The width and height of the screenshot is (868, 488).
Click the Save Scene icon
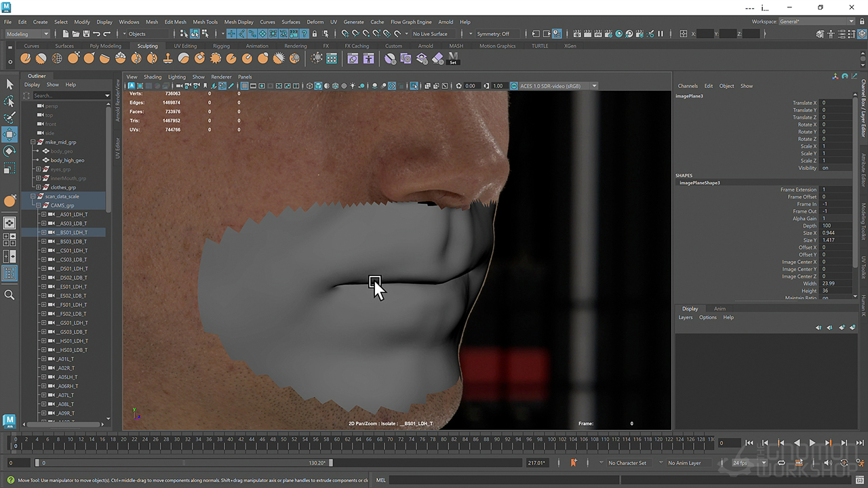85,34
